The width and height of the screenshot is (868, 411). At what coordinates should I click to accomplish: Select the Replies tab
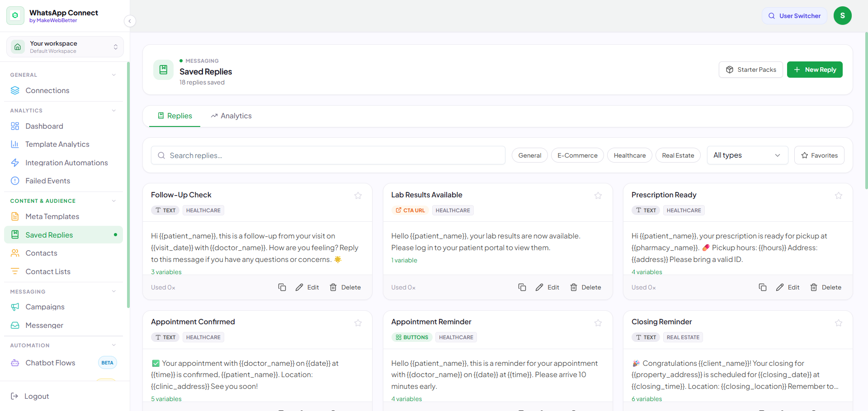tap(175, 116)
